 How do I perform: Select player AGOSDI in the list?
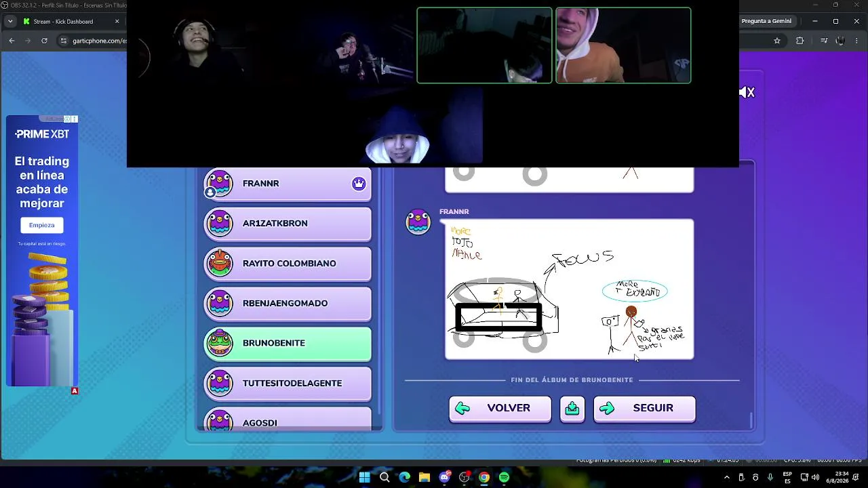click(x=288, y=419)
